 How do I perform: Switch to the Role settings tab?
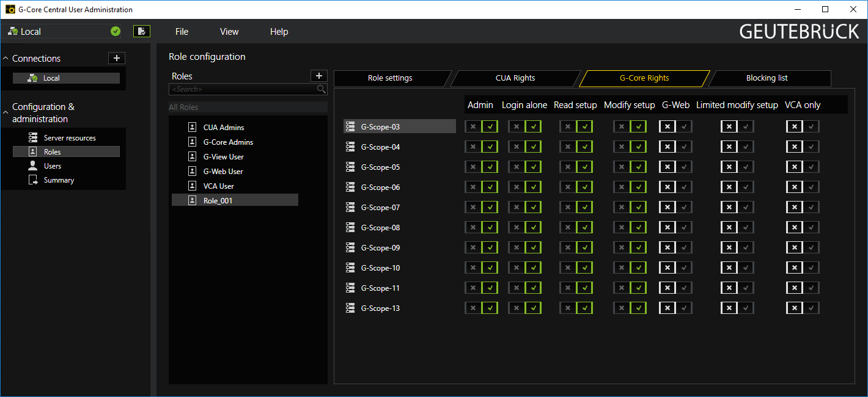tap(390, 78)
